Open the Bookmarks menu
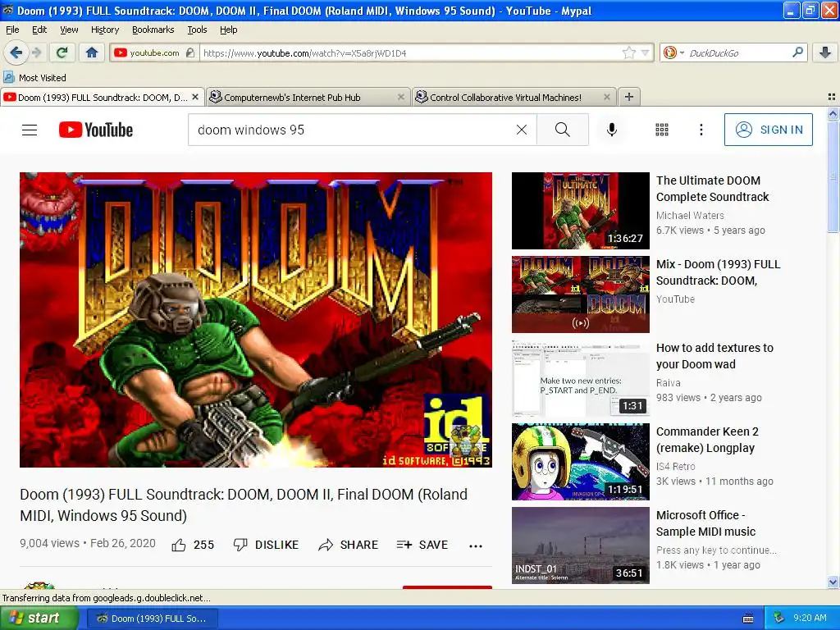Image resolution: width=840 pixels, height=630 pixels. point(153,30)
